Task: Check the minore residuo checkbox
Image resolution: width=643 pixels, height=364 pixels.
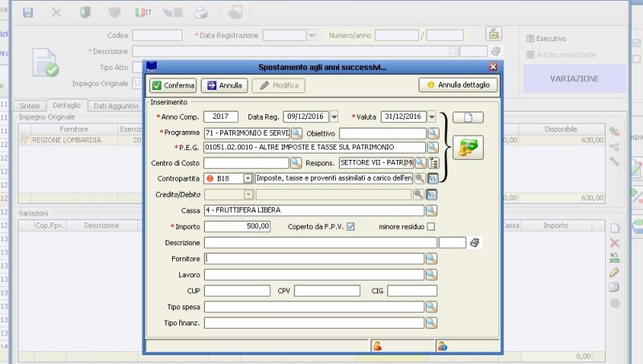Action: (432, 227)
